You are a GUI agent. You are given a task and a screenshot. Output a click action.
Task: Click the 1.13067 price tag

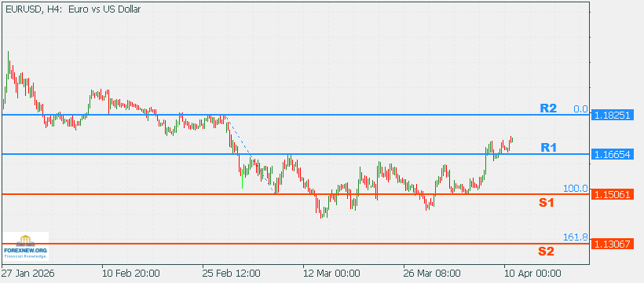(x=612, y=244)
